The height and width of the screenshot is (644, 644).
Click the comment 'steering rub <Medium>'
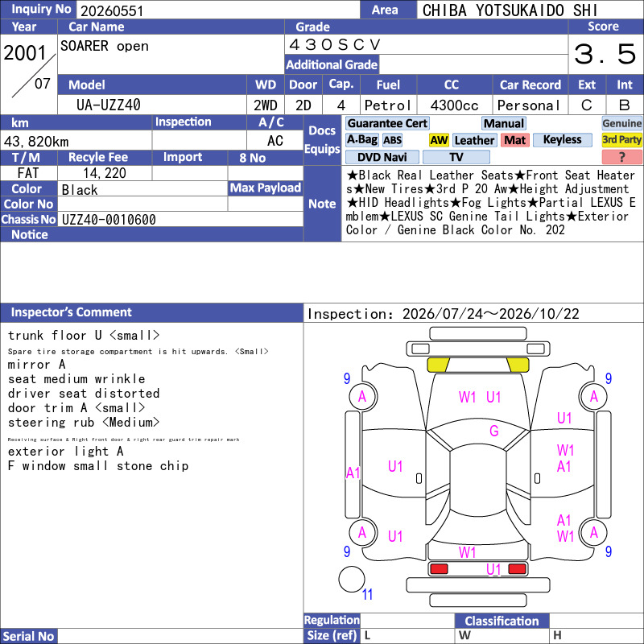(x=84, y=422)
